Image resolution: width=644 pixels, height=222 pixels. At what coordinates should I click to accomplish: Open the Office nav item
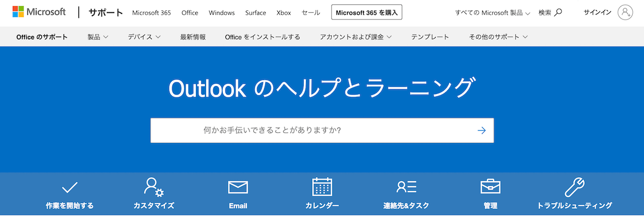[190, 12]
